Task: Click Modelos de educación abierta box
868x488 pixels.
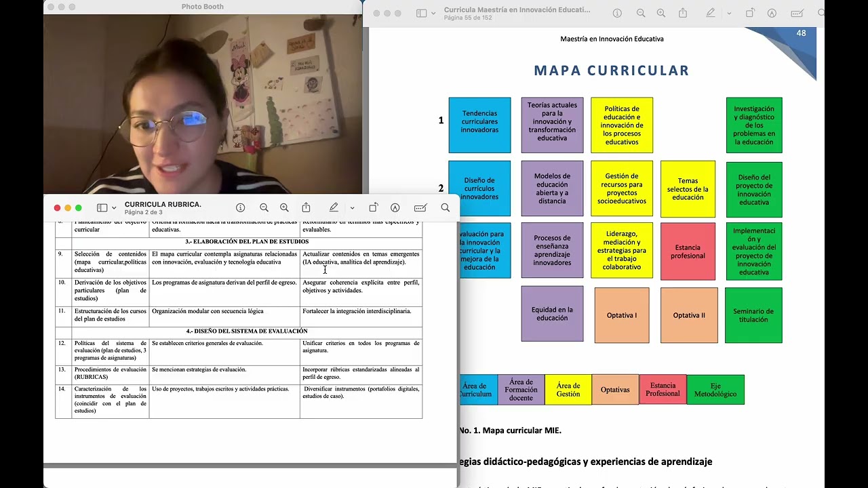Action: pyautogui.click(x=552, y=188)
